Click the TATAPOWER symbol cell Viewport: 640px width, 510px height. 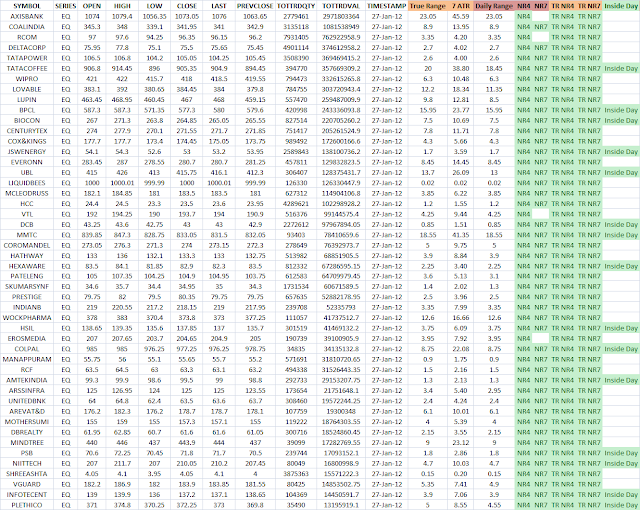point(27,58)
